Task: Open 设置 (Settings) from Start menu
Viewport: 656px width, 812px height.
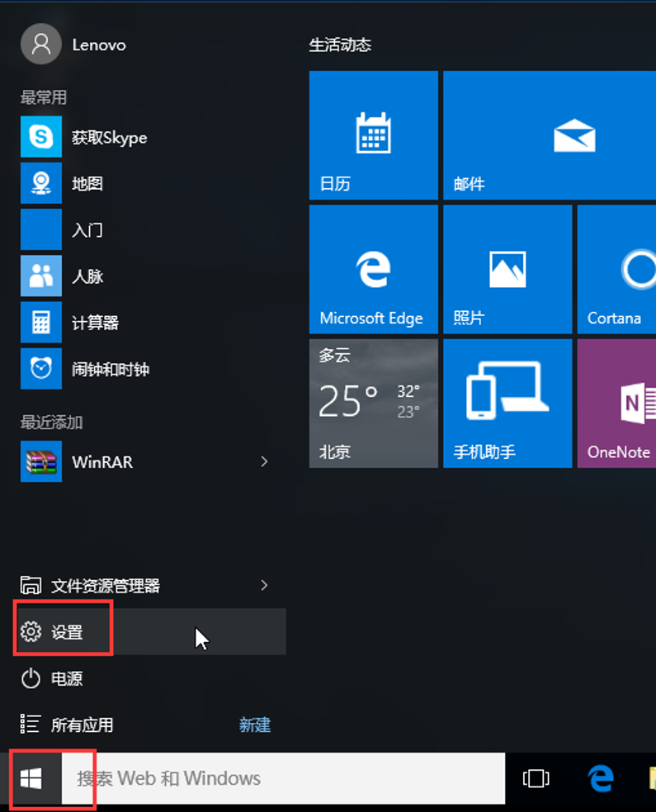Action: pos(66,632)
